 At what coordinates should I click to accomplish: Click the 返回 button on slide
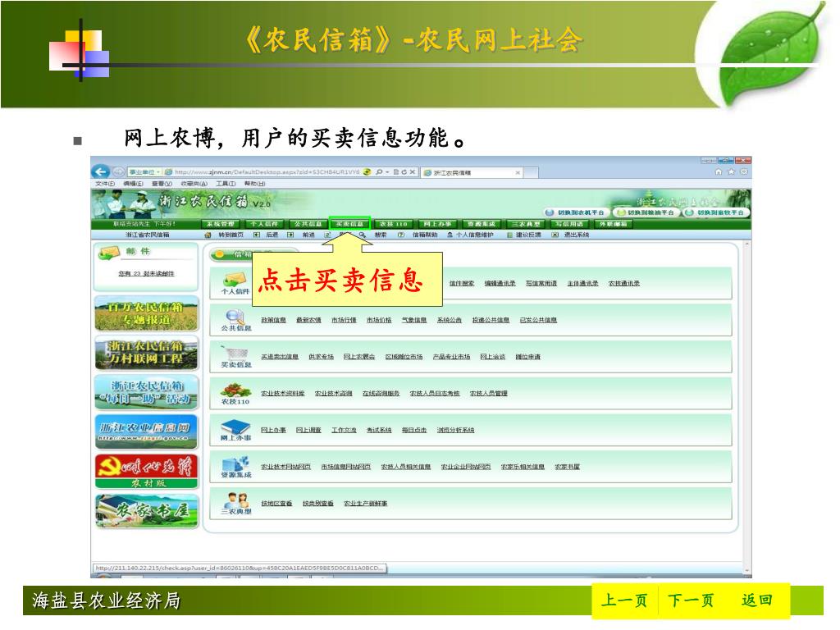pos(757,600)
